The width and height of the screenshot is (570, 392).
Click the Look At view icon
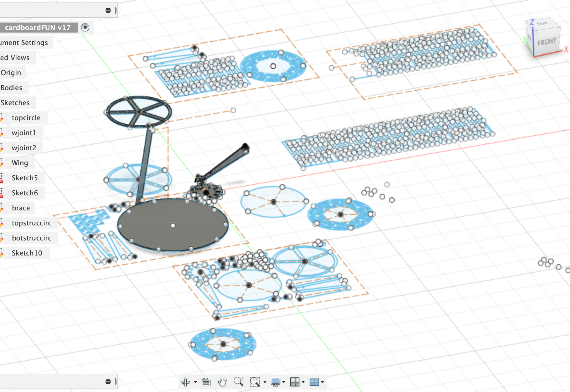tap(206, 382)
